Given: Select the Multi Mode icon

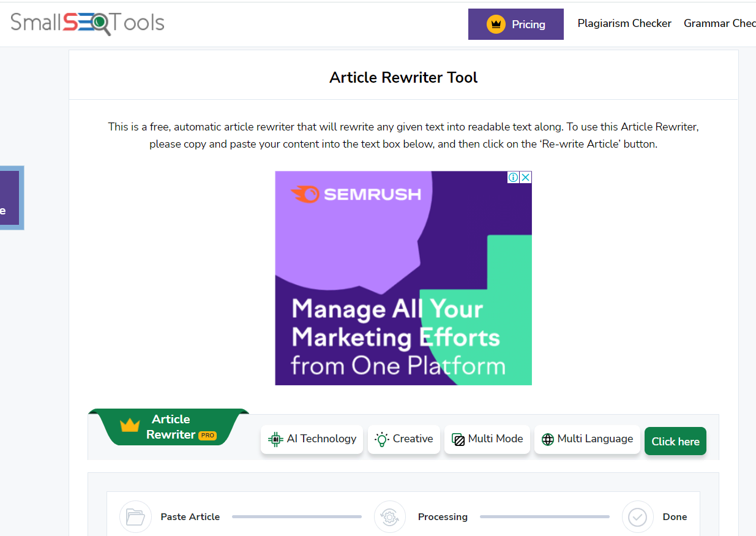Looking at the screenshot, I should [x=457, y=439].
